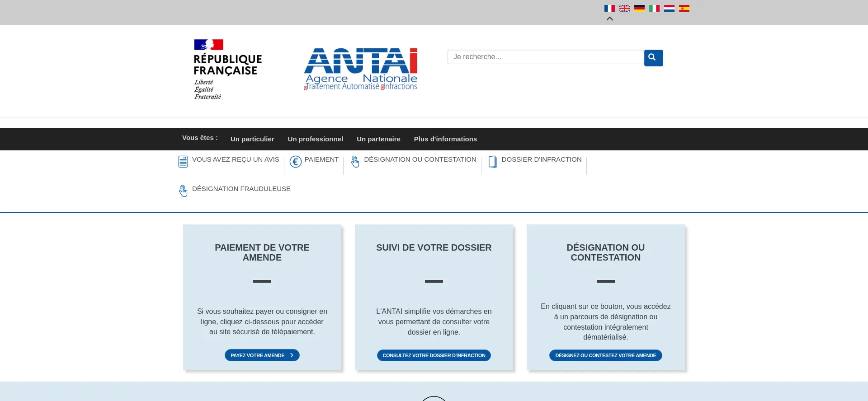The height and width of the screenshot is (401, 868).
Task: Switch language using the French flag
Action: (609, 8)
